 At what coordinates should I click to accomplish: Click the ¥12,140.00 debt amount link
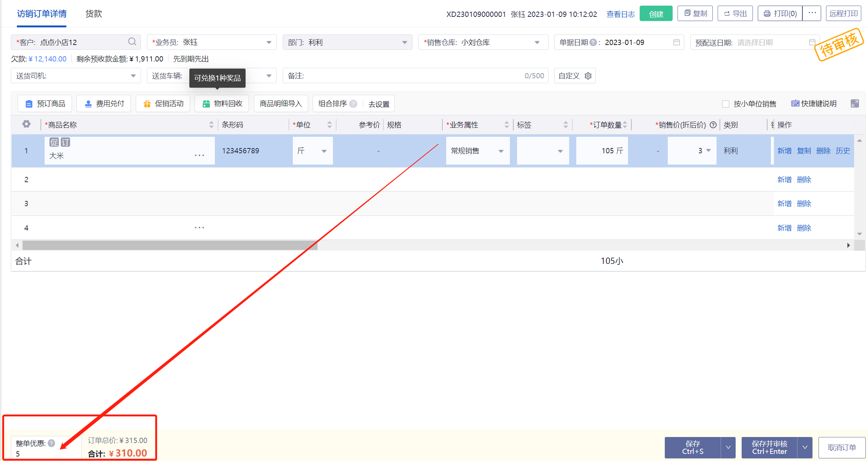tap(47, 59)
